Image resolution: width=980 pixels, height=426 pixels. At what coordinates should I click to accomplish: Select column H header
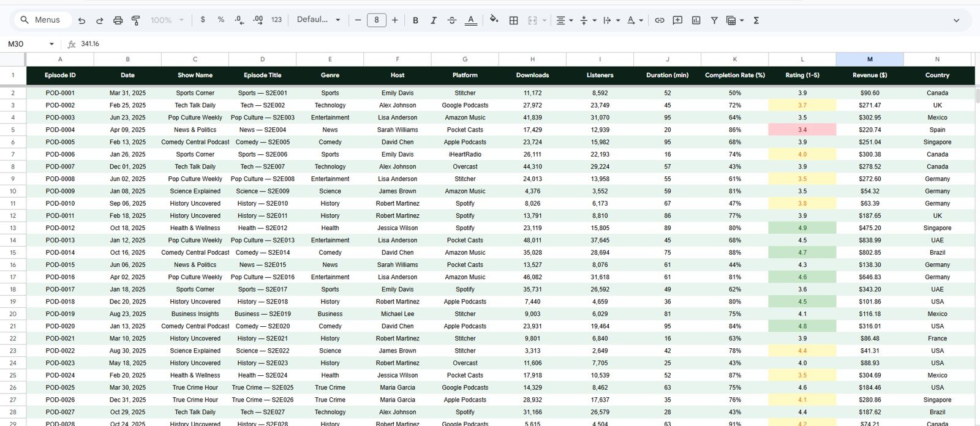point(532,59)
